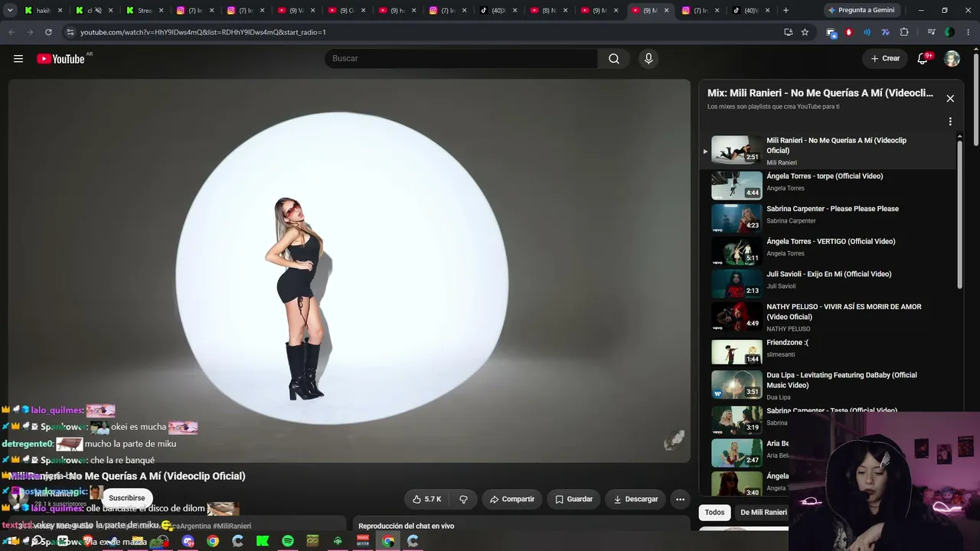
Task: Open the tab search dropdown chevron
Action: click(x=10, y=11)
